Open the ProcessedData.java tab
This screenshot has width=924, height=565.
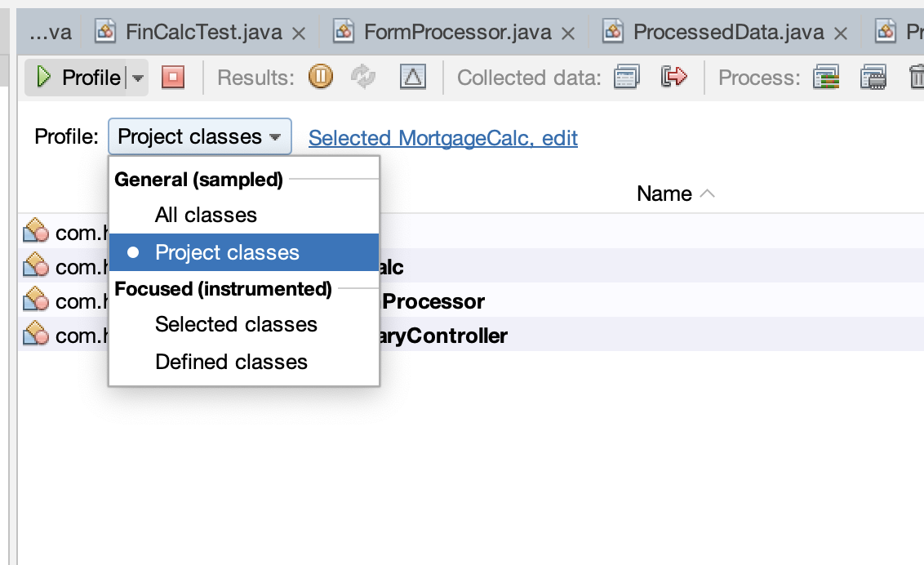[x=728, y=33]
